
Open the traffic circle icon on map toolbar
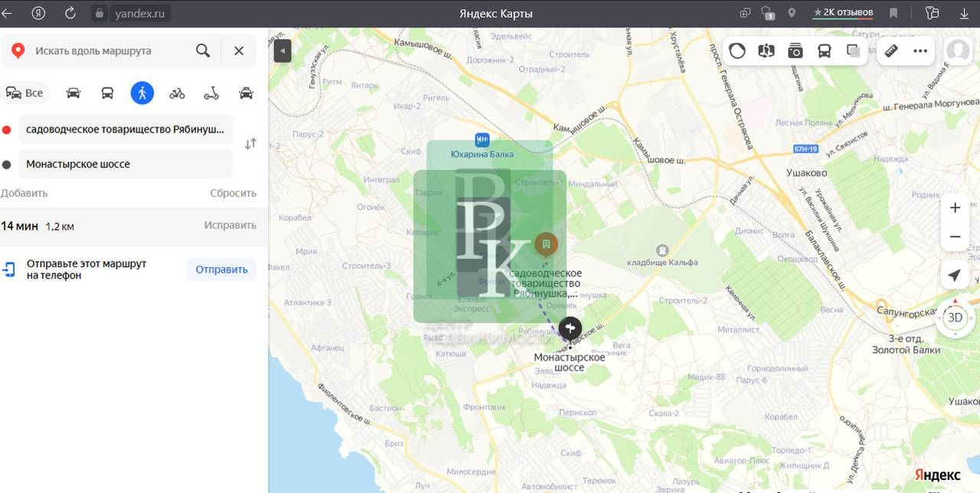click(x=737, y=51)
